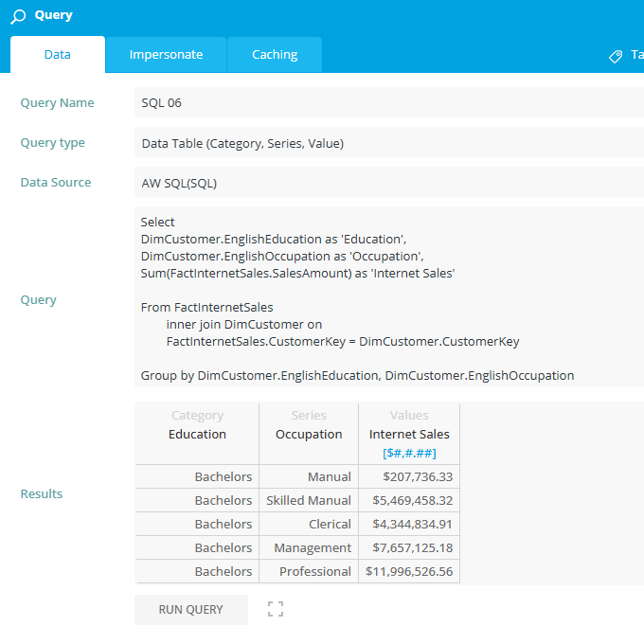The height and width of the screenshot is (644, 644).
Task: Open the Query type dropdown
Action: coord(389,143)
